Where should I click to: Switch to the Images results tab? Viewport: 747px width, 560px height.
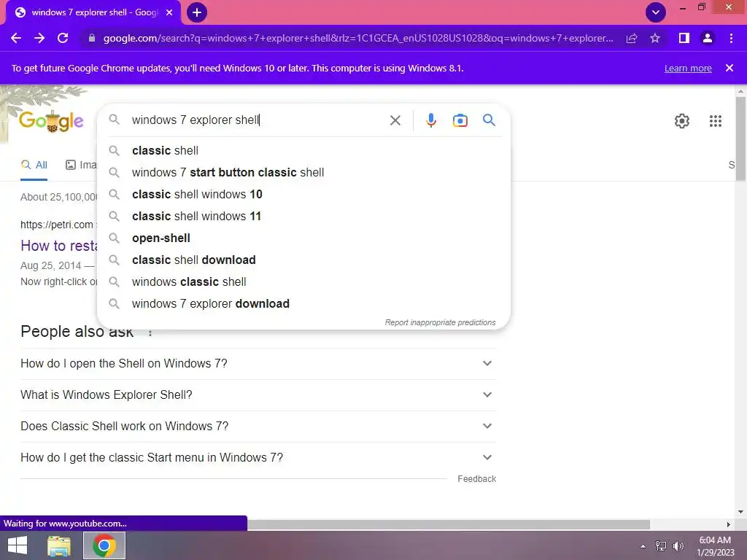click(81, 166)
